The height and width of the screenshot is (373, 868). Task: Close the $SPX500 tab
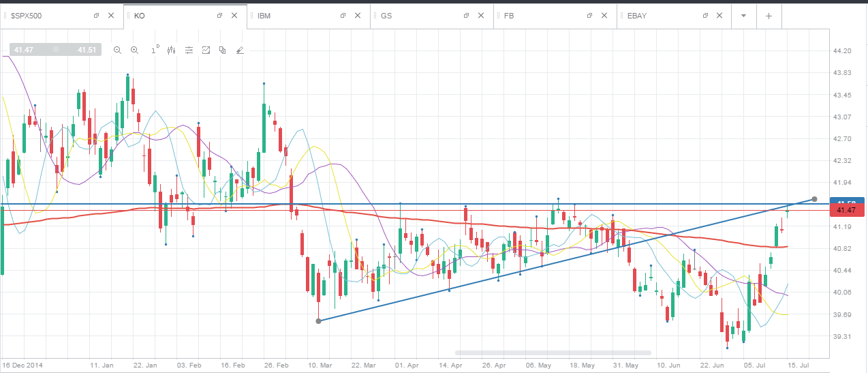112,16
